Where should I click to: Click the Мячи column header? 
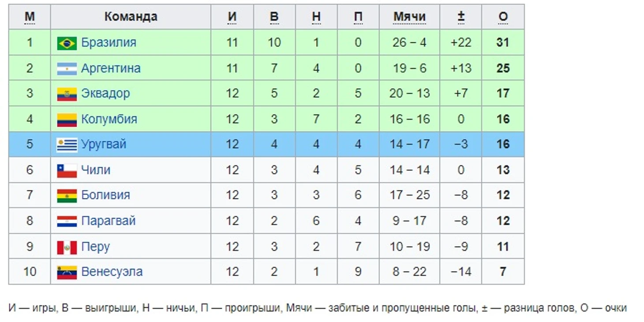pos(409,17)
